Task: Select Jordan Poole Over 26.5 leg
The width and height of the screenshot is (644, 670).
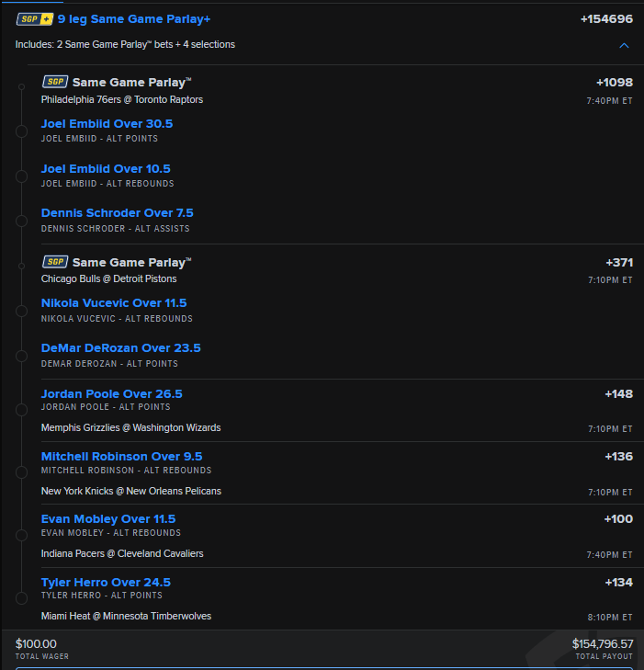Action: coord(111,393)
